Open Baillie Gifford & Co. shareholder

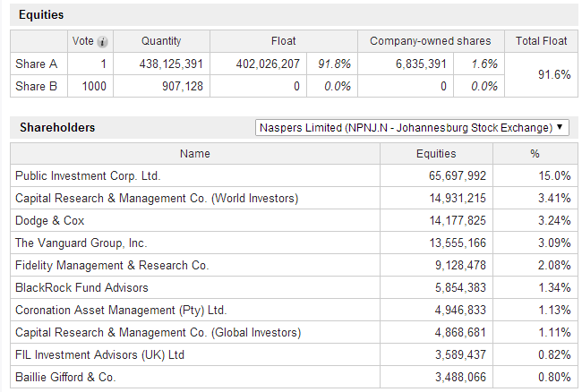tap(65, 378)
